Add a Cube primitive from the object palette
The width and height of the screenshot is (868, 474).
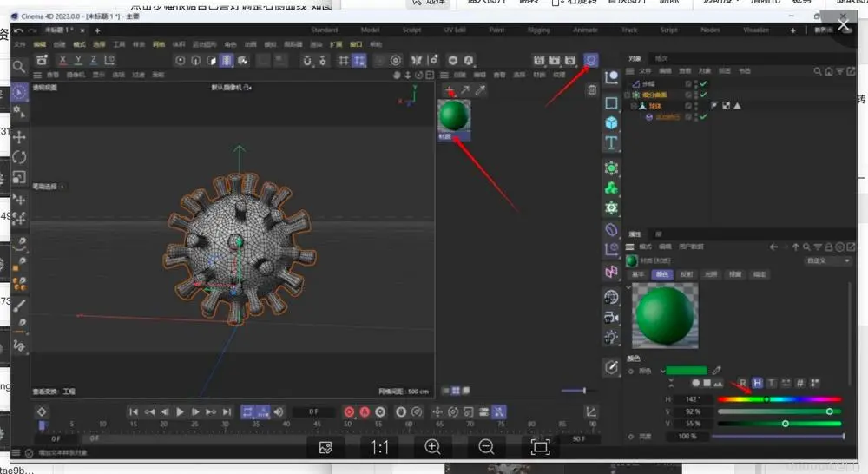611,122
